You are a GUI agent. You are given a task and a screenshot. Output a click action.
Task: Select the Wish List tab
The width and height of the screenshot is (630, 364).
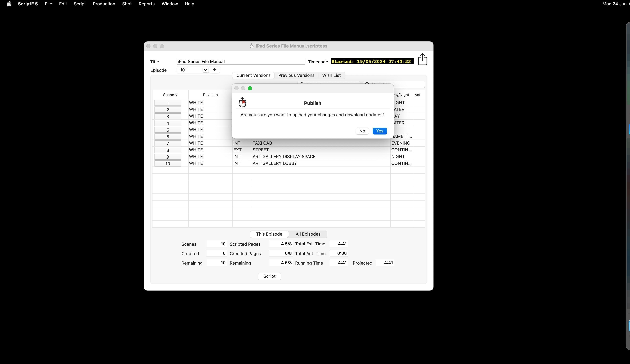331,75
